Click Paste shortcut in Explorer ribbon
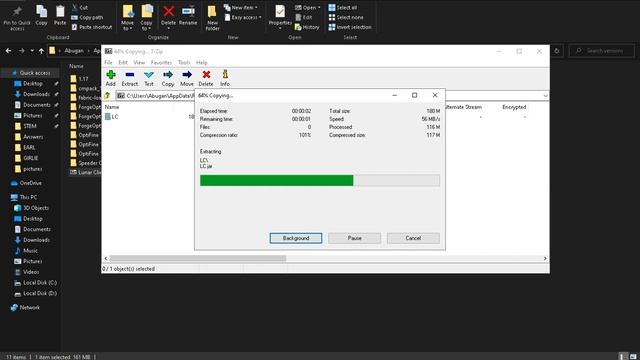Viewport: 640px width, 360px height. [x=92, y=27]
